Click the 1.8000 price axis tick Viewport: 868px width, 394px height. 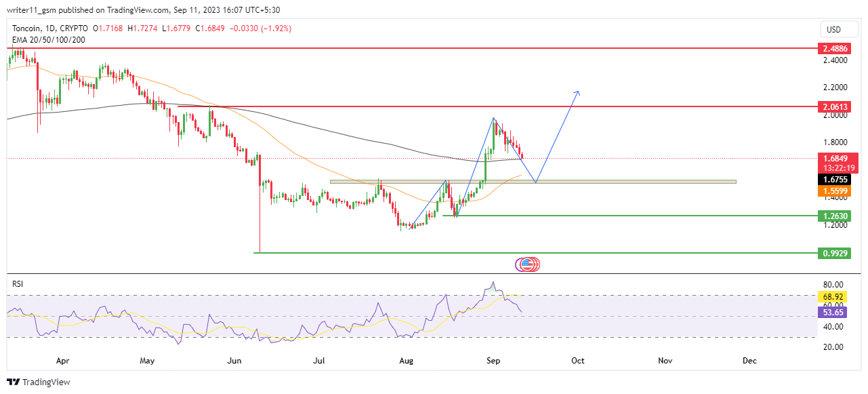pos(834,142)
